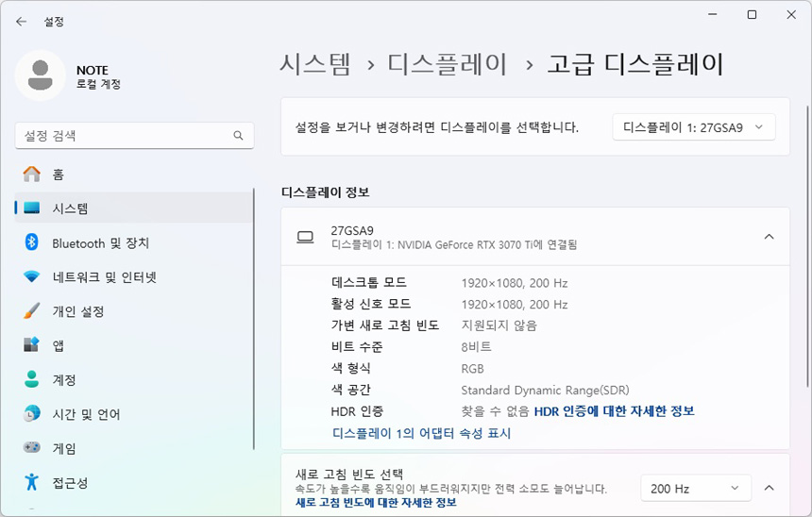Collapse the refresh rate selection section
Image resolution: width=812 pixels, height=517 pixels.
click(768, 488)
